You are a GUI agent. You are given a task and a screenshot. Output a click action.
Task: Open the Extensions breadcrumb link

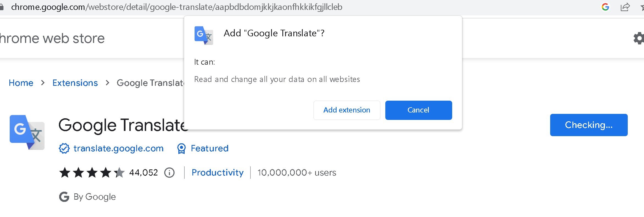75,83
